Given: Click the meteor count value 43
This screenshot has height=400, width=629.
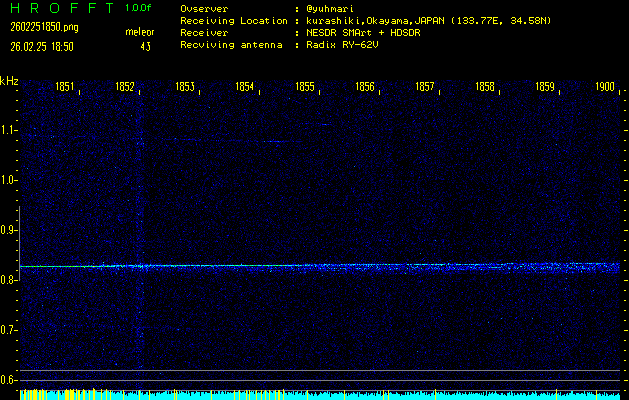Looking at the screenshot, I should pos(145,47).
